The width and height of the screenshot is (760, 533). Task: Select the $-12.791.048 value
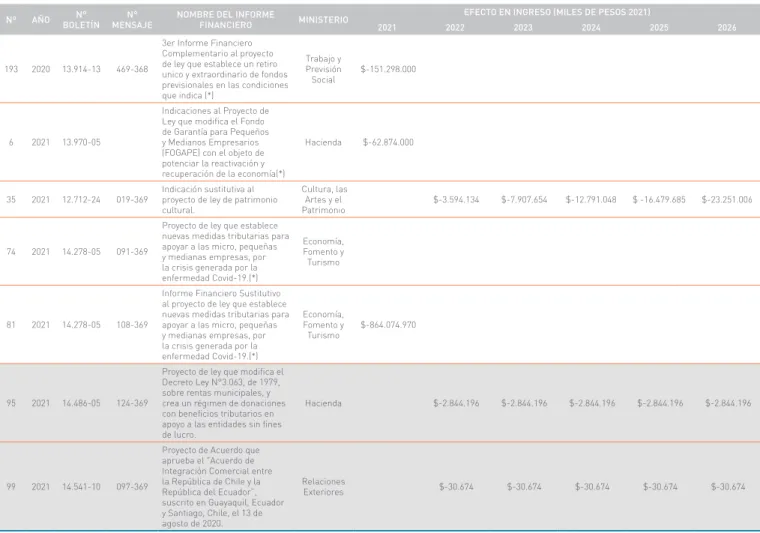(x=591, y=200)
